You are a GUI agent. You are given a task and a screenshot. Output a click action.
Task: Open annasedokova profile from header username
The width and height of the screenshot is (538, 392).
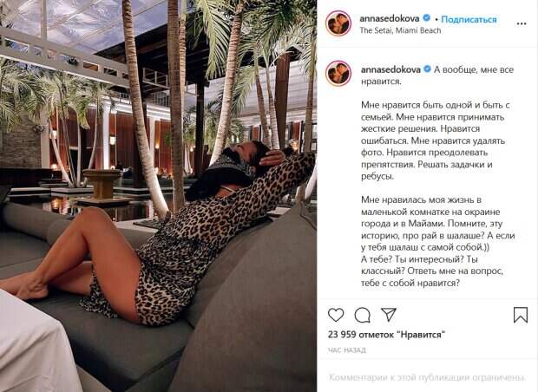(x=390, y=18)
